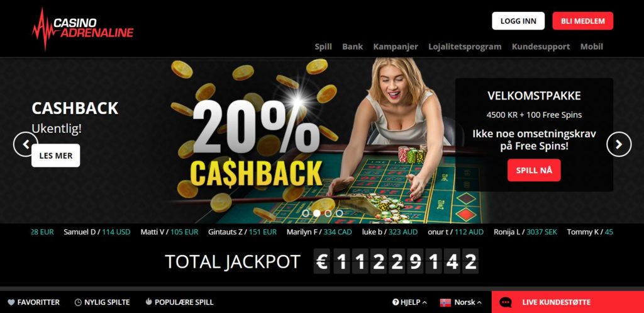Image resolution: width=644 pixels, height=313 pixels.
Task: Select the first carousel dot
Action: coord(305,213)
